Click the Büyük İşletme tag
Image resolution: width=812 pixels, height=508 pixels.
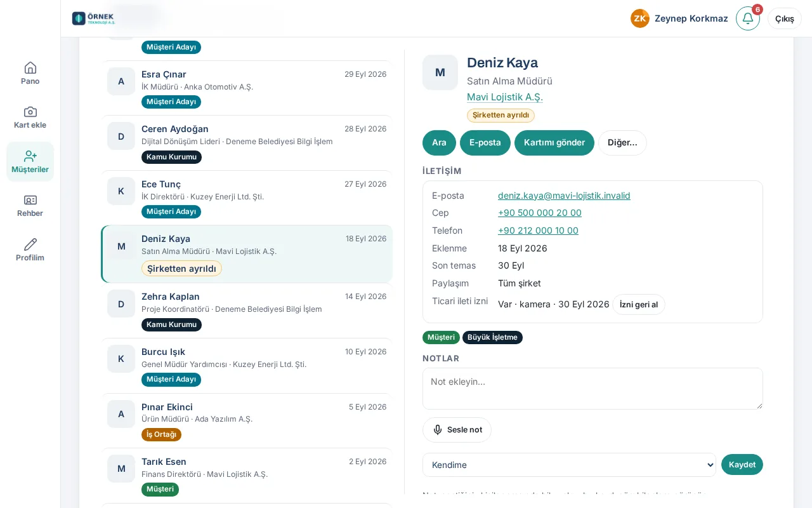pos(492,337)
